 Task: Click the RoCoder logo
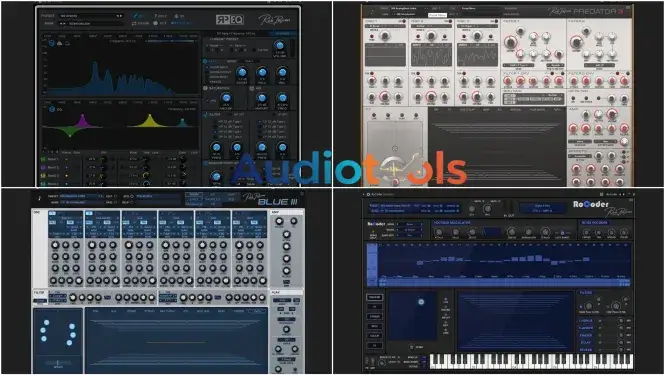click(x=591, y=204)
